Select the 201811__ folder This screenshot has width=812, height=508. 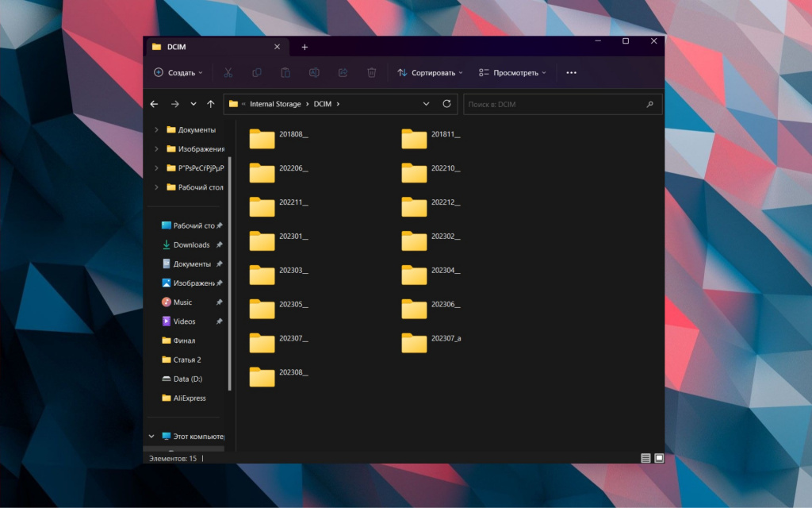pos(431,138)
